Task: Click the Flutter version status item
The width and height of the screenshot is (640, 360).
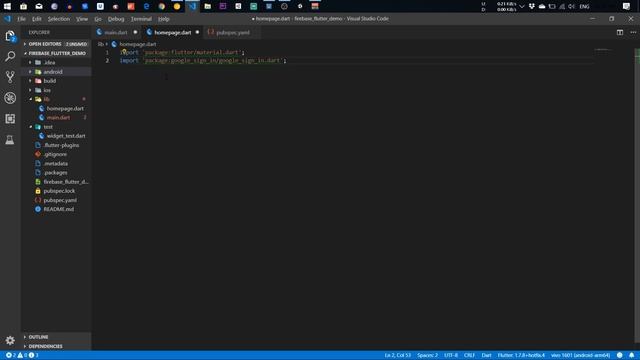Action: coord(521,355)
